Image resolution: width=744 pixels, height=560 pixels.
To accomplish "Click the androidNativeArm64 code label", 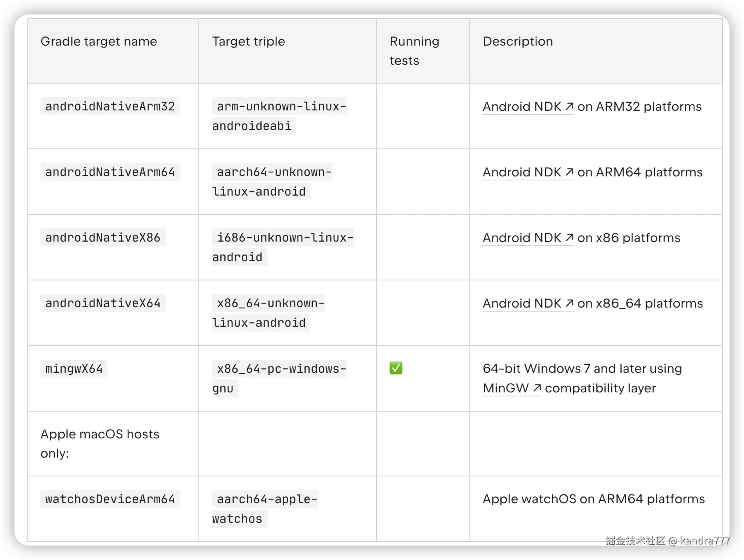I will (110, 172).
